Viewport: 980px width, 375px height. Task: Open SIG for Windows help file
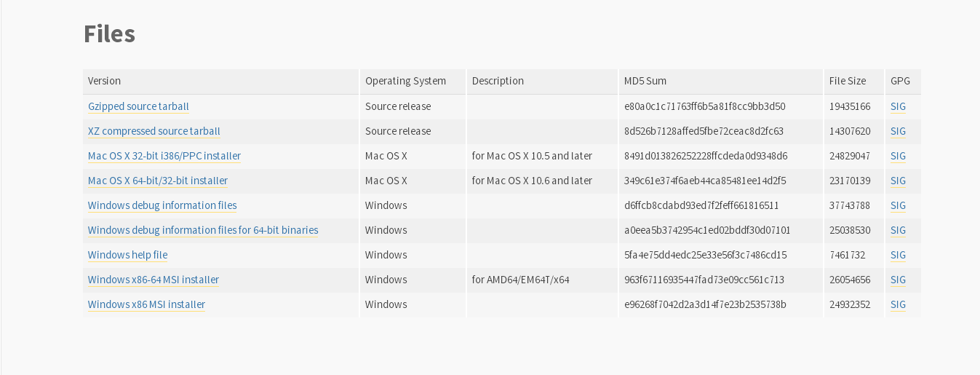(899, 255)
